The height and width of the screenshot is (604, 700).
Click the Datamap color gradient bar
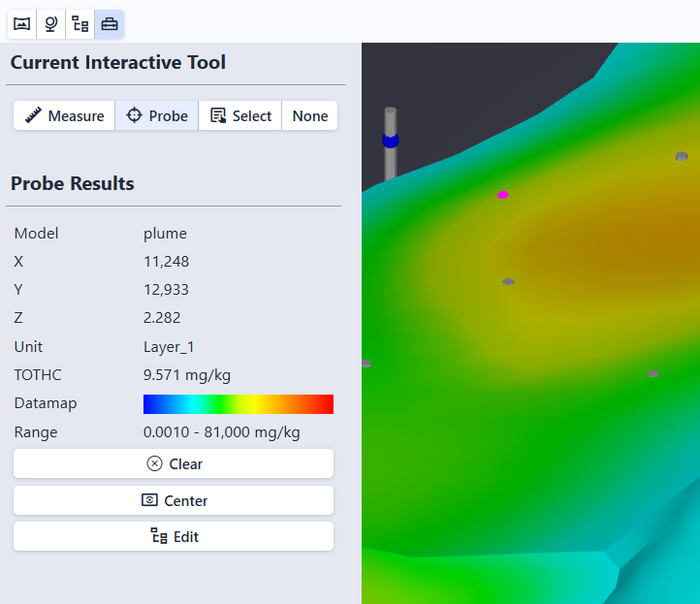239,404
